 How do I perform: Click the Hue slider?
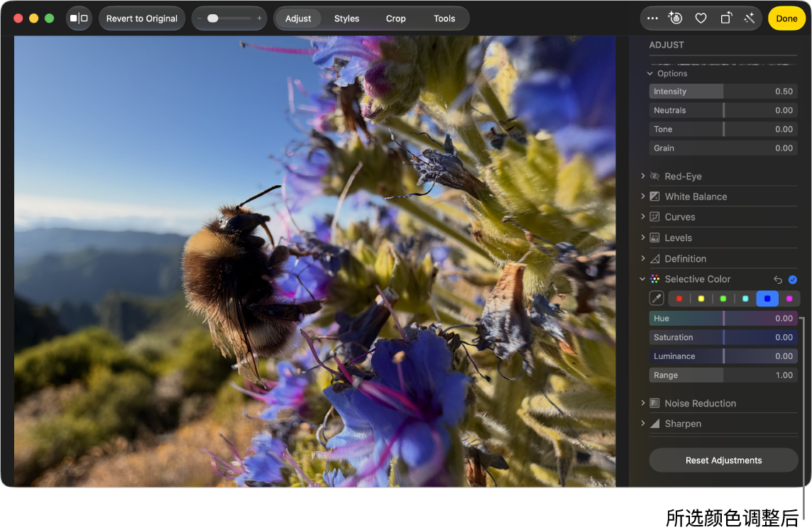pos(723,319)
